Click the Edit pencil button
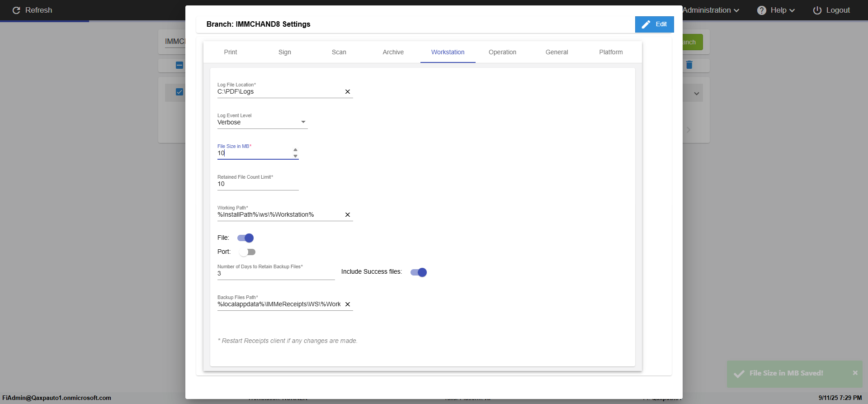 654,24
